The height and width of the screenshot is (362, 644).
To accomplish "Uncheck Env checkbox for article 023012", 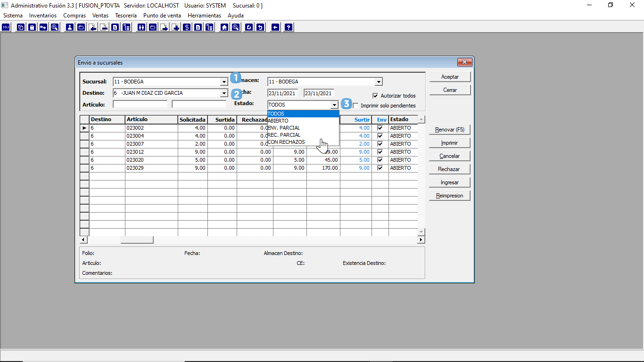I will click(380, 152).
